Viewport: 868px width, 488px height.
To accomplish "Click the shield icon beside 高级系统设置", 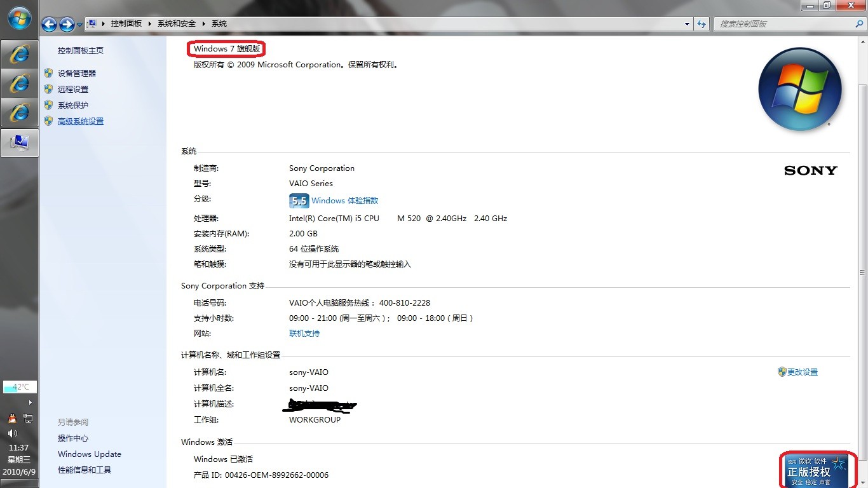I will pos(48,121).
